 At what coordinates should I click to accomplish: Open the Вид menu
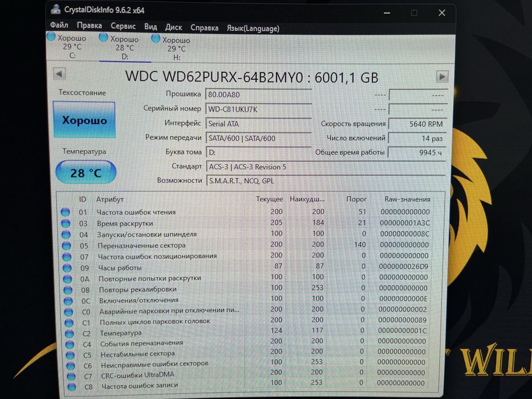[x=151, y=27]
